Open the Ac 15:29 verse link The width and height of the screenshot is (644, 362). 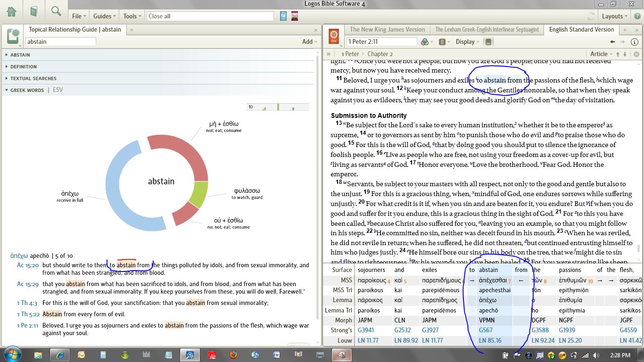tap(27, 284)
